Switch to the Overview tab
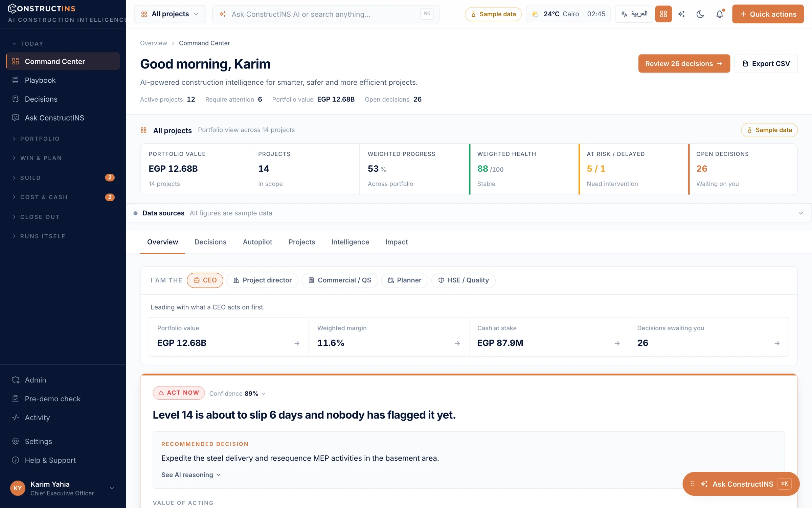This screenshot has height=508, width=812. pyautogui.click(x=162, y=242)
